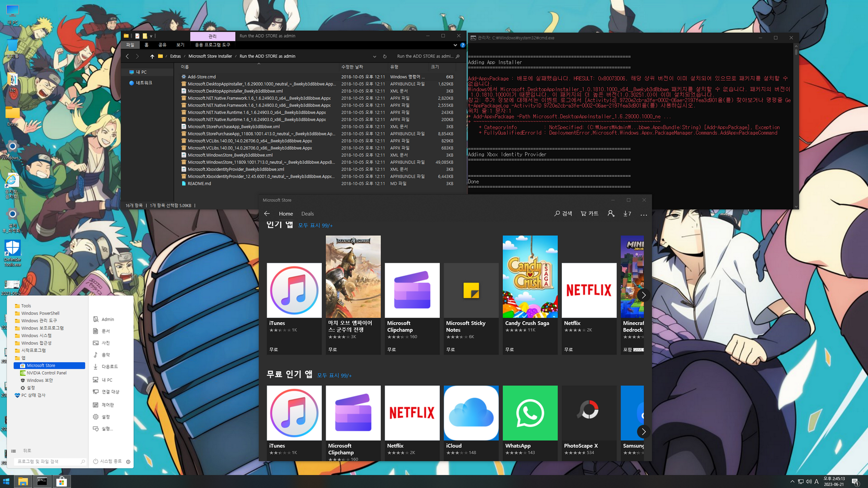Open the Explorer address bar history dropdown
The image size is (868, 488).
(x=375, y=56)
